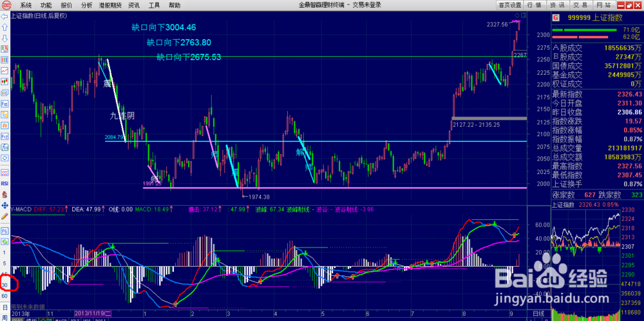Click the green refresh icon below FS
The height and width of the screenshot is (321, 644).
[x=5, y=241]
